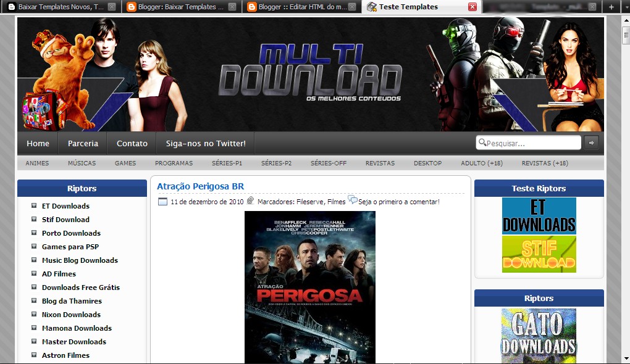The height and width of the screenshot is (364, 630).
Task: Click Seja o primeiro a comentar link
Action: click(399, 202)
